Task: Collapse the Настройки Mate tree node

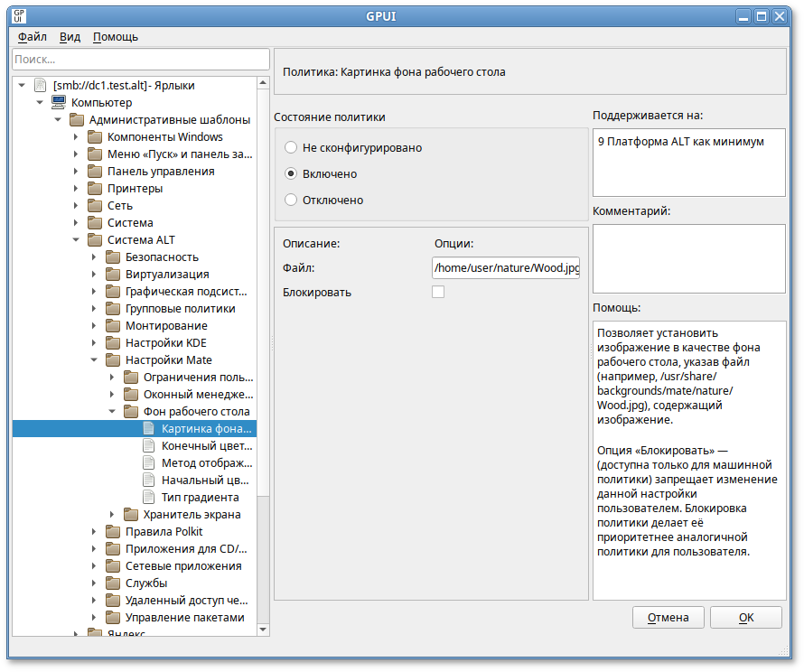Action: pos(94,360)
